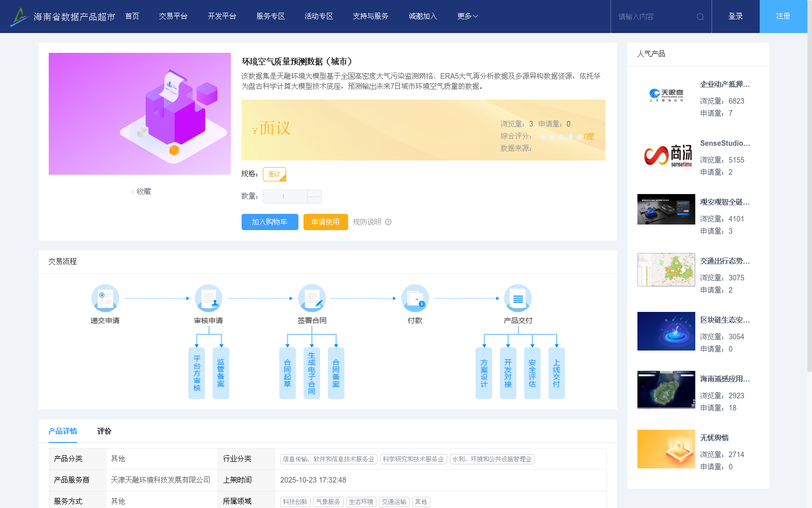
Task: Open the 海南遥感应用 satellite thumbnail
Action: tap(666, 390)
